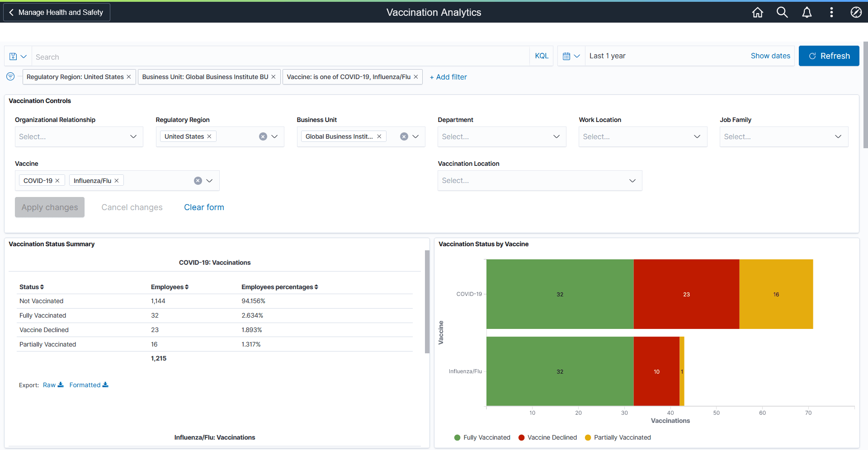Click the compass navigation icon
This screenshot has width=868, height=450.
pos(856,12)
